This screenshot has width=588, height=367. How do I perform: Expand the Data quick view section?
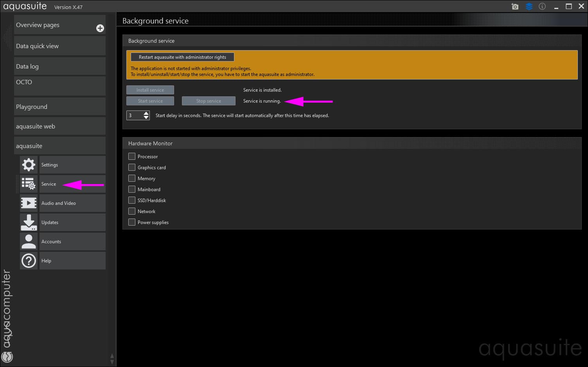coord(59,46)
